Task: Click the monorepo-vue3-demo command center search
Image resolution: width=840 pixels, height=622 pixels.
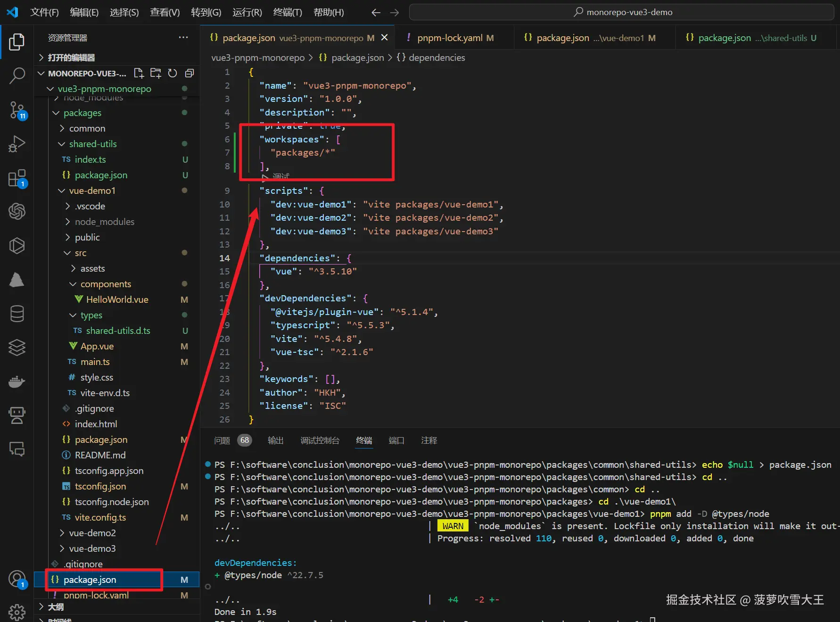Action: click(x=622, y=12)
